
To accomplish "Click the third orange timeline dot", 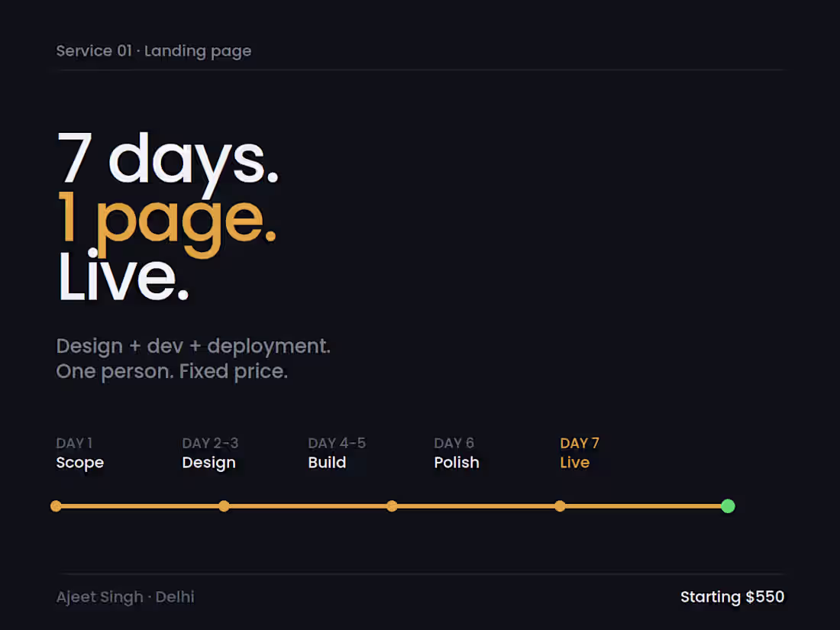I will click(393, 506).
